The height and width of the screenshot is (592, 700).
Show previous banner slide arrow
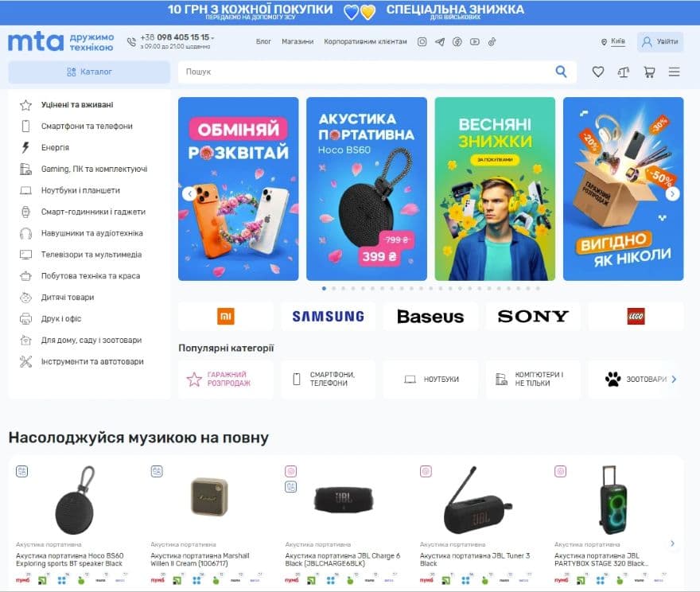(x=189, y=194)
